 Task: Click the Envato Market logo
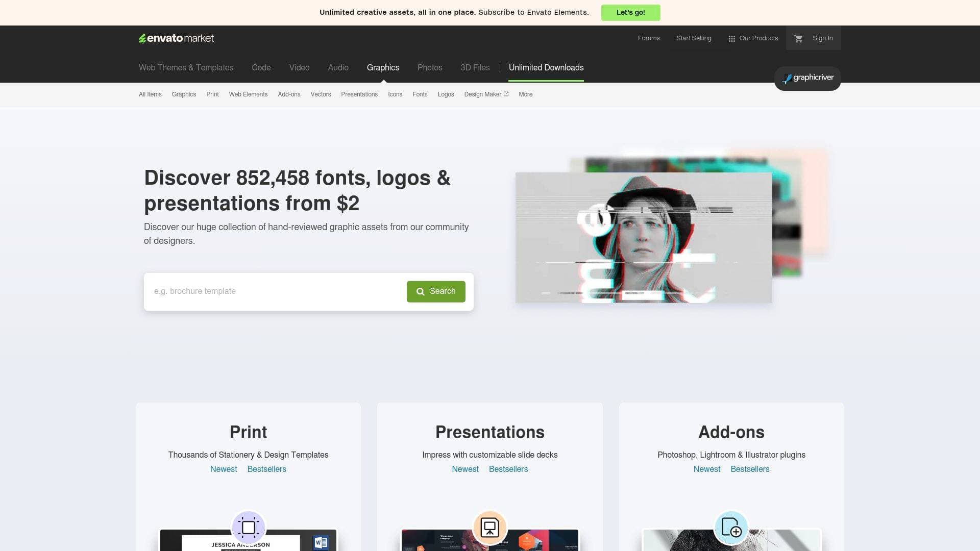click(x=176, y=38)
